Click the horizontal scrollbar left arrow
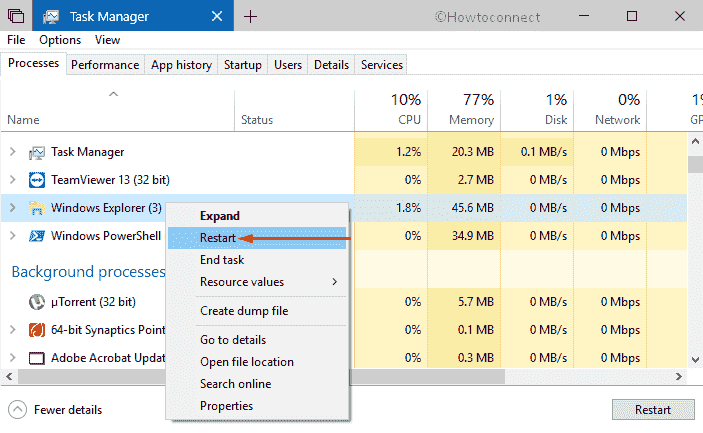Image resolution: width=703 pixels, height=433 pixels. point(9,377)
